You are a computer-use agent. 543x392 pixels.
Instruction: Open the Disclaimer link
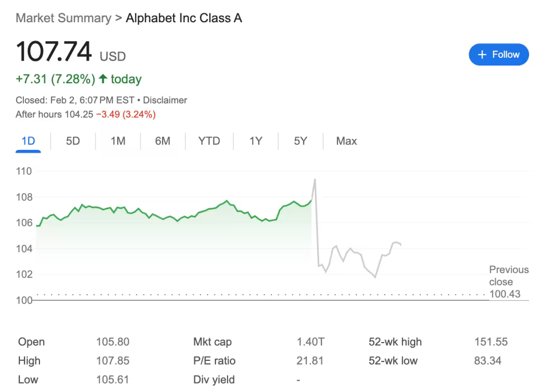tap(165, 100)
